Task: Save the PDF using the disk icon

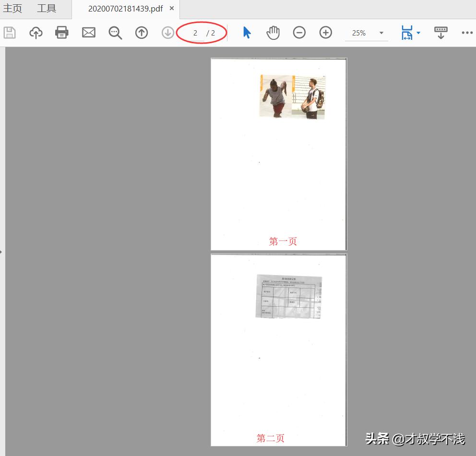Action: click(10, 32)
